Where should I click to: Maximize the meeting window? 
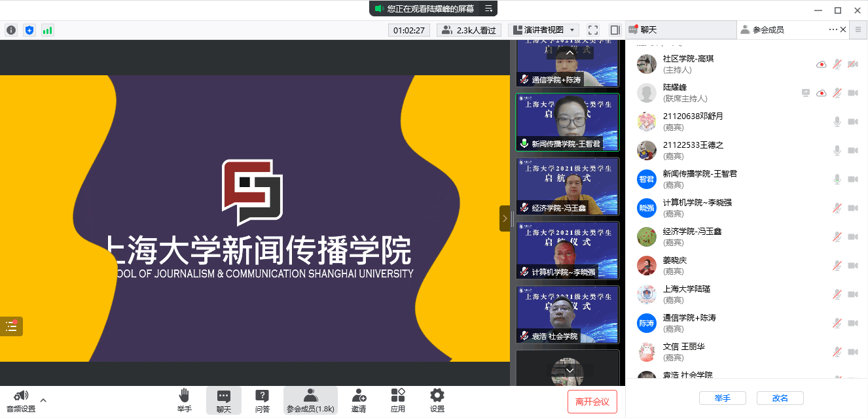click(x=838, y=10)
